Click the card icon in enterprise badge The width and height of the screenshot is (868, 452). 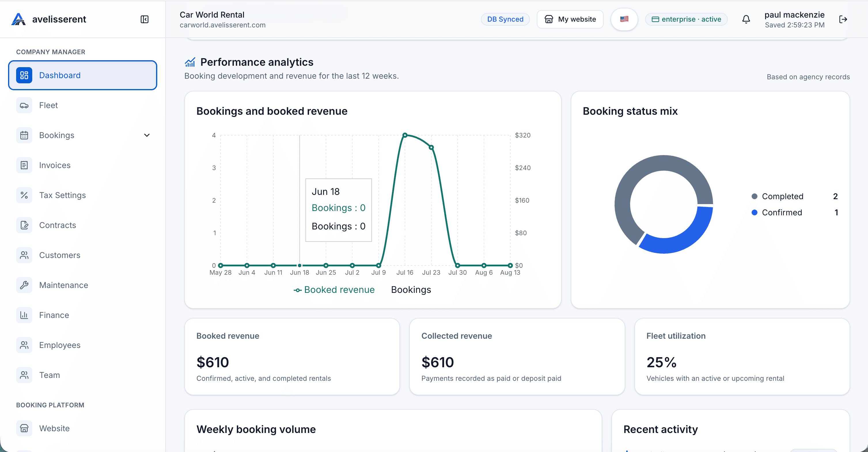(x=655, y=19)
